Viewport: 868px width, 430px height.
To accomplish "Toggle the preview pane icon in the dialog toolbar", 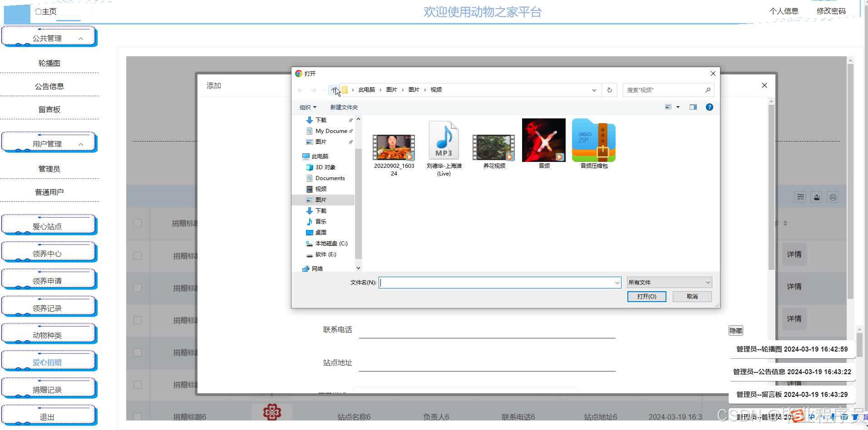I will [693, 107].
